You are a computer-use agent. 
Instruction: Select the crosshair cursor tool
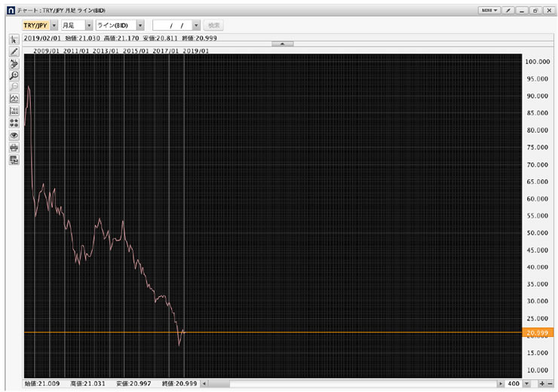14,39
